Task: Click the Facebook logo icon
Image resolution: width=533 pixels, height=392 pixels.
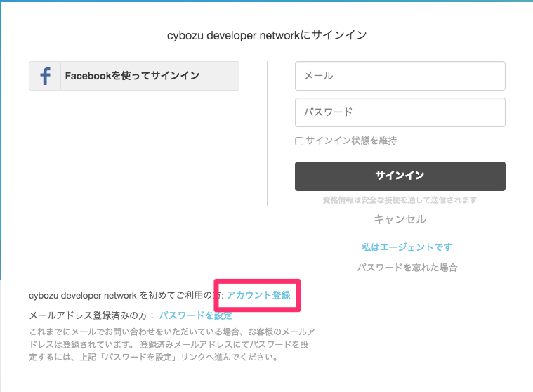Action: pyautogui.click(x=45, y=76)
